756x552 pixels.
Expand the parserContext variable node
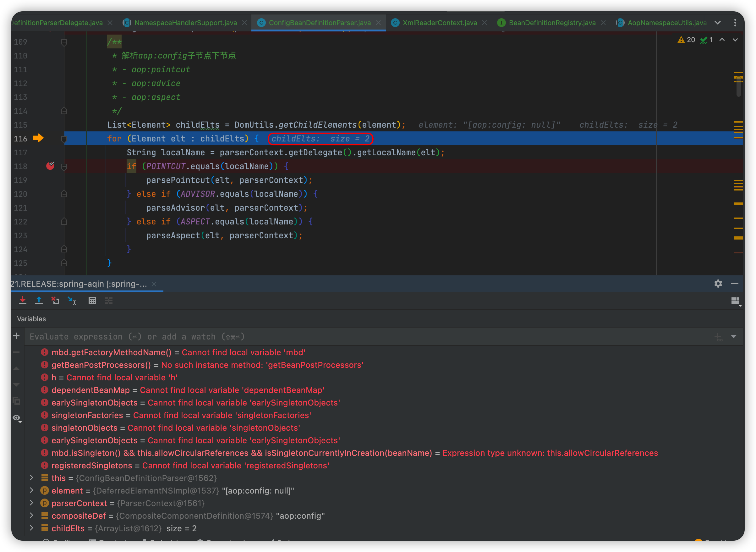click(31, 503)
